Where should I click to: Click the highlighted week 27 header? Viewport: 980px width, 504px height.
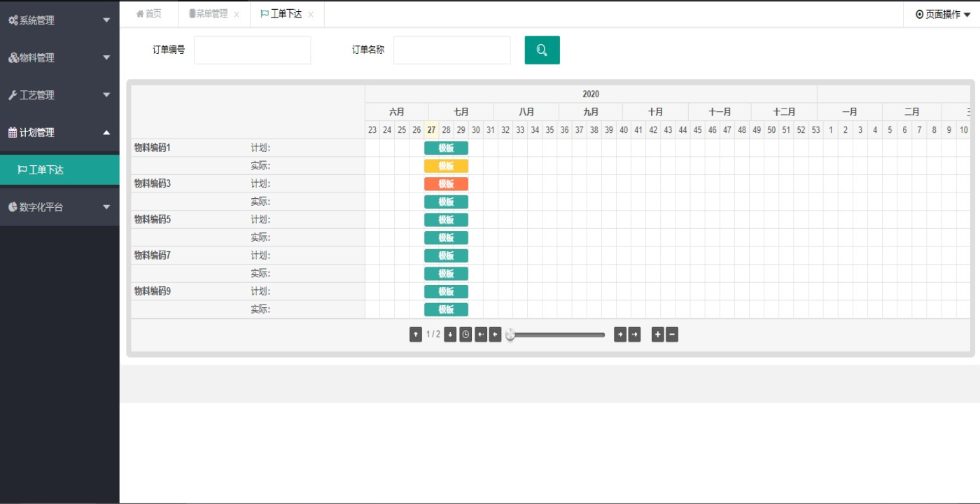[431, 129]
